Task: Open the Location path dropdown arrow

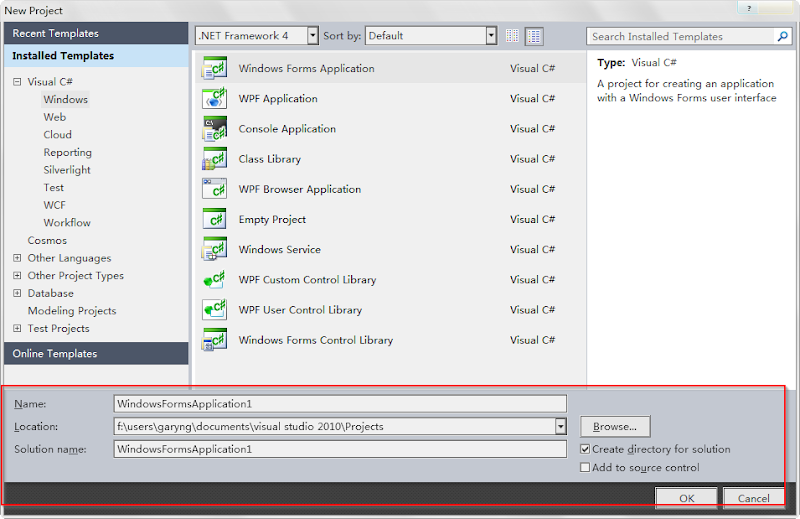Action: 560,426
